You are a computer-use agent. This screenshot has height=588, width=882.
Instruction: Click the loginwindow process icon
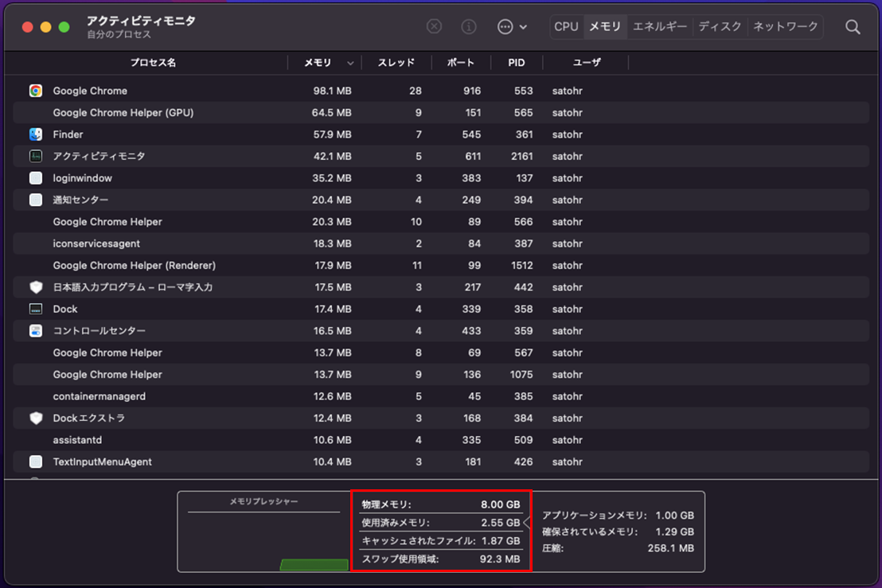coord(36,178)
